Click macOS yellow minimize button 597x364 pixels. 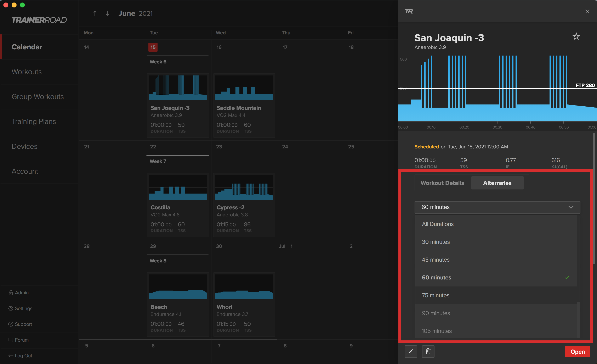coord(14,5)
